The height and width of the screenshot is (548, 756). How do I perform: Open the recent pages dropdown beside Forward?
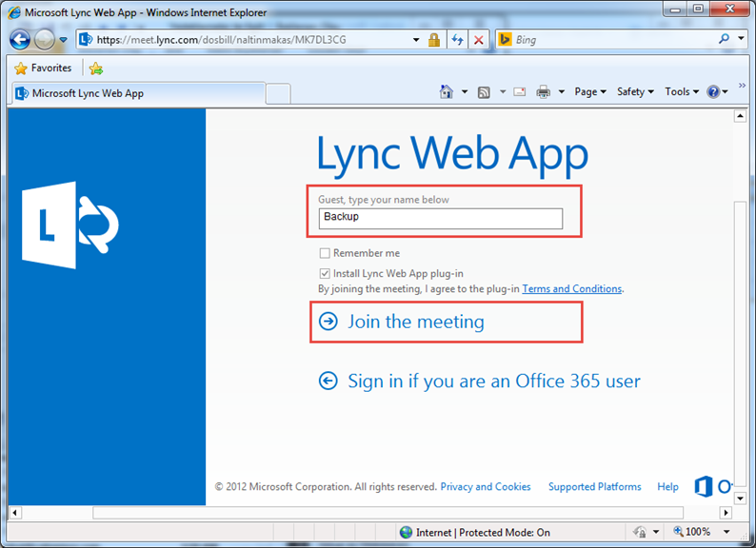63,40
